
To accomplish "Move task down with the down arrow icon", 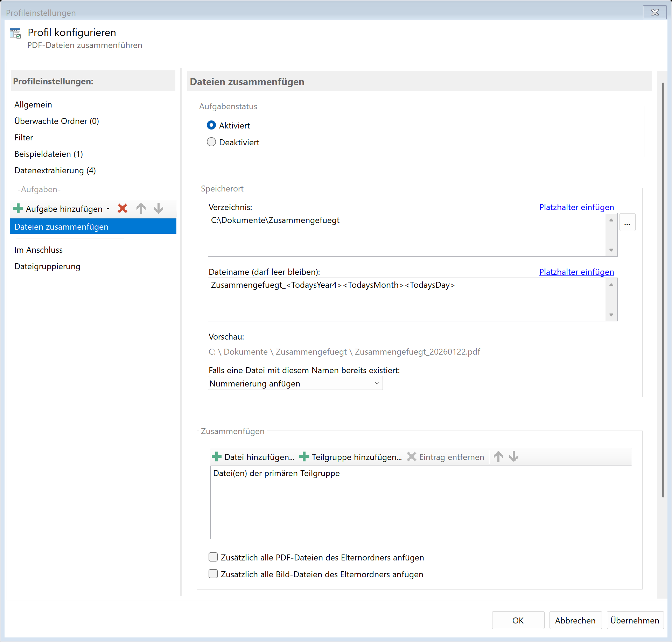I will [x=158, y=209].
